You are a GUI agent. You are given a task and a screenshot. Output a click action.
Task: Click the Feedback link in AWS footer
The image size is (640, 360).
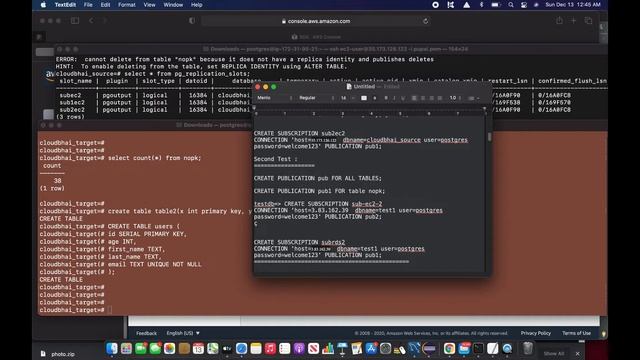tap(146, 333)
